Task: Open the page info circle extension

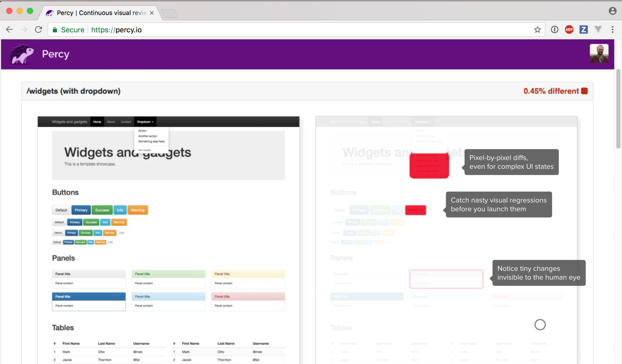Action: pyautogui.click(x=554, y=30)
